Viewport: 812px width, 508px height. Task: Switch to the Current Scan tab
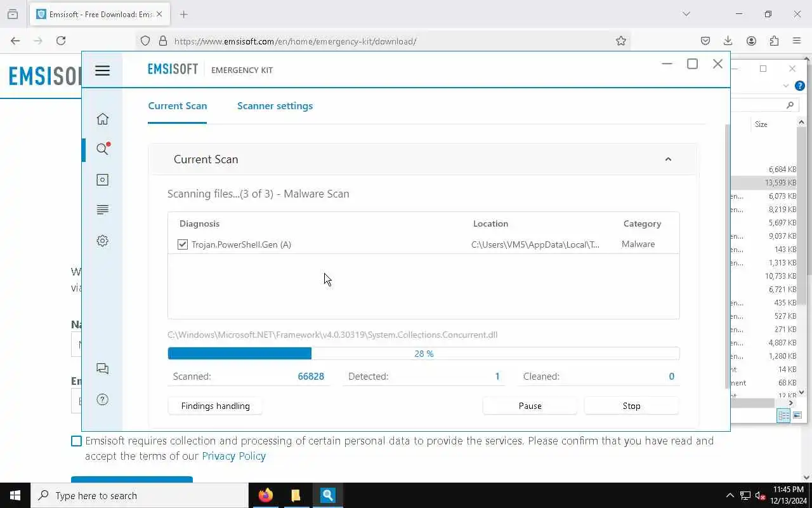(177, 106)
